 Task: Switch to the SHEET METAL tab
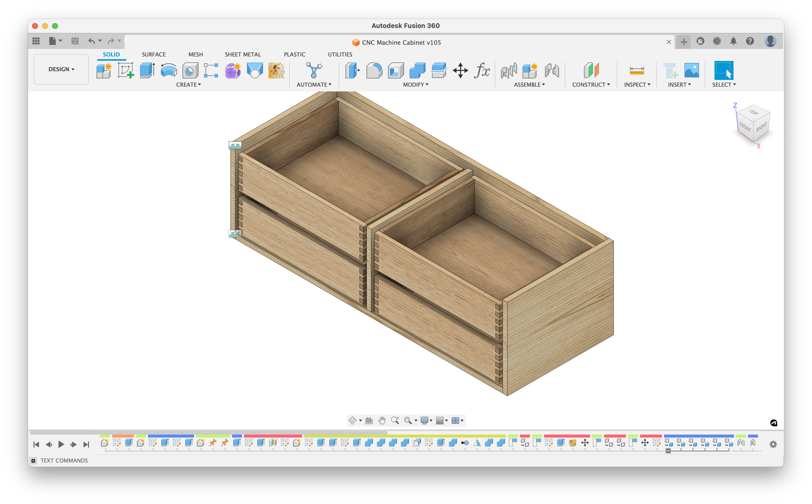tap(242, 54)
